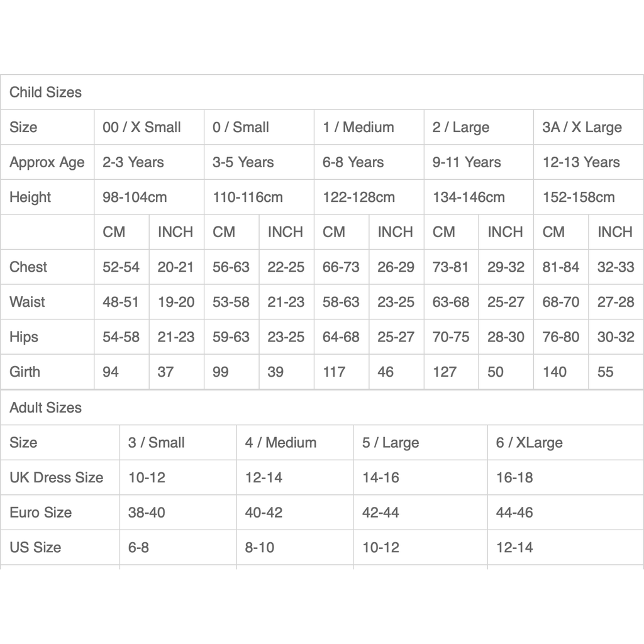Click the Adult Sizes table heading
The height and width of the screenshot is (644, 644).
tap(45, 408)
